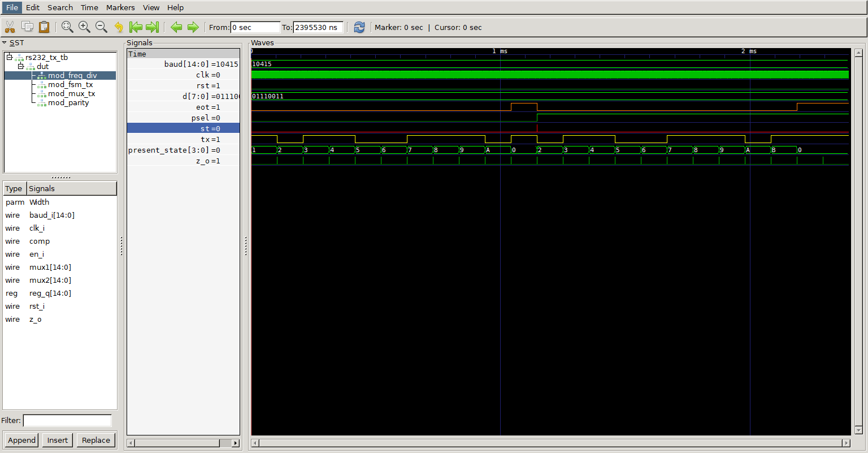Select the en_i wire in list
The height and width of the screenshot is (453, 868).
click(x=59, y=254)
